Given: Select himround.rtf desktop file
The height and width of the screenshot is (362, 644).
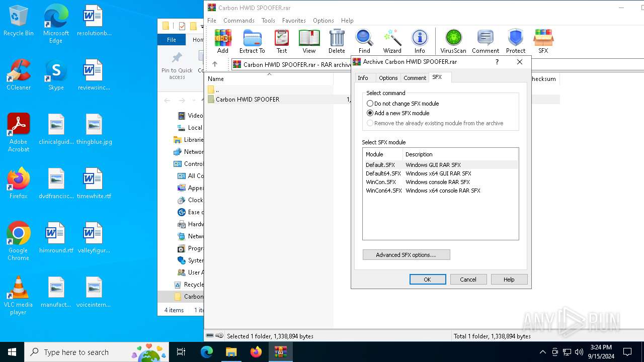Looking at the screenshot, I should pos(56,238).
